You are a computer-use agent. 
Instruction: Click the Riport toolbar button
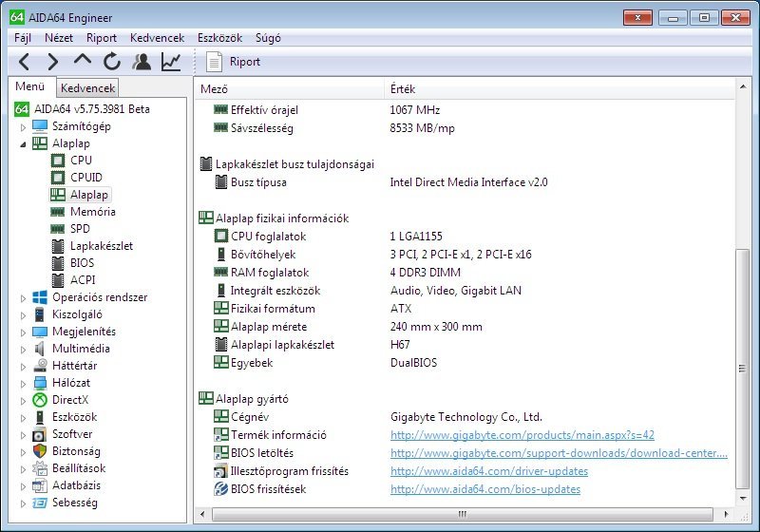233,62
